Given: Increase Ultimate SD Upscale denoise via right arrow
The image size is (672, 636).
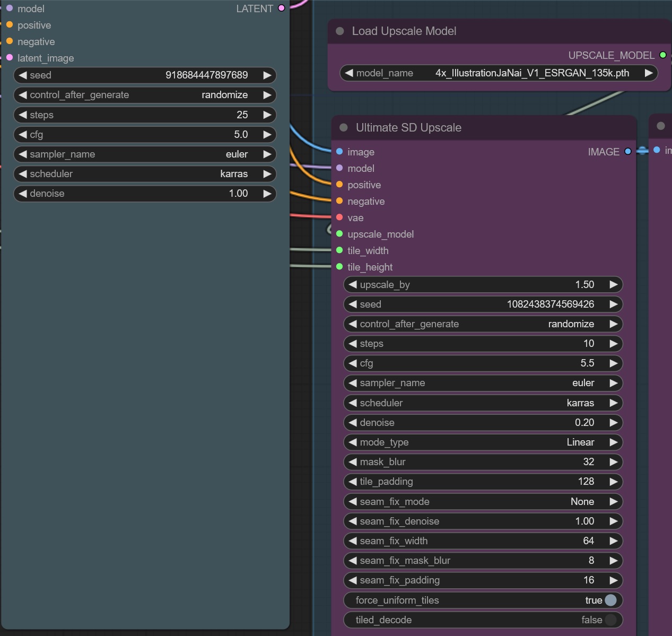Looking at the screenshot, I should click(614, 423).
